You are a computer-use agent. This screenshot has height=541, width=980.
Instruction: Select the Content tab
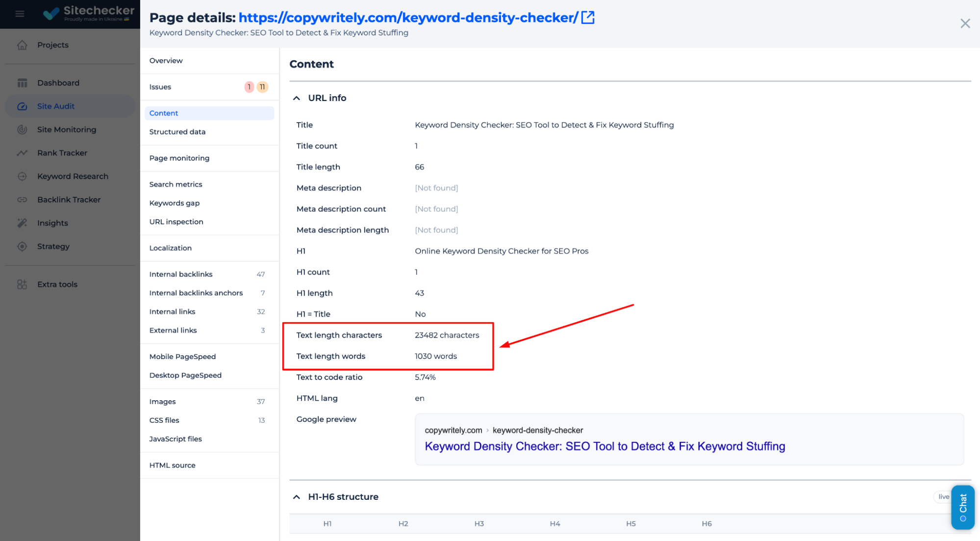point(209,113)
